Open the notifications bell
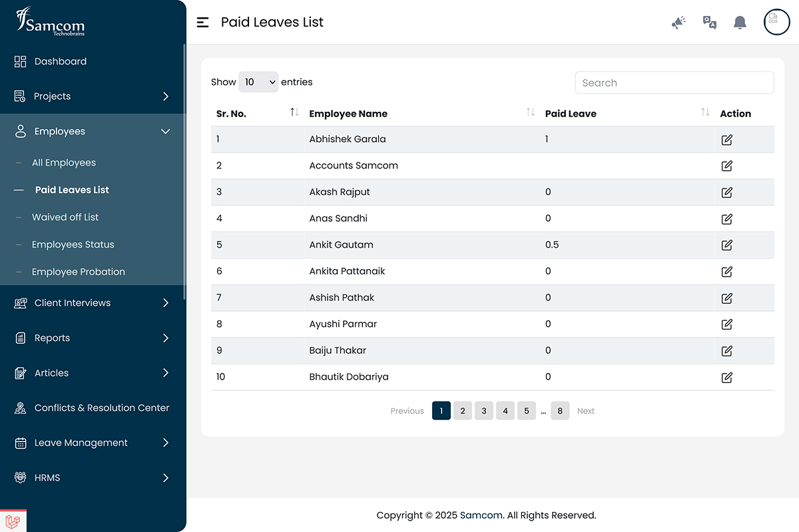The height and width of the screenshot is (532, 799). click(x=740, y=23)
